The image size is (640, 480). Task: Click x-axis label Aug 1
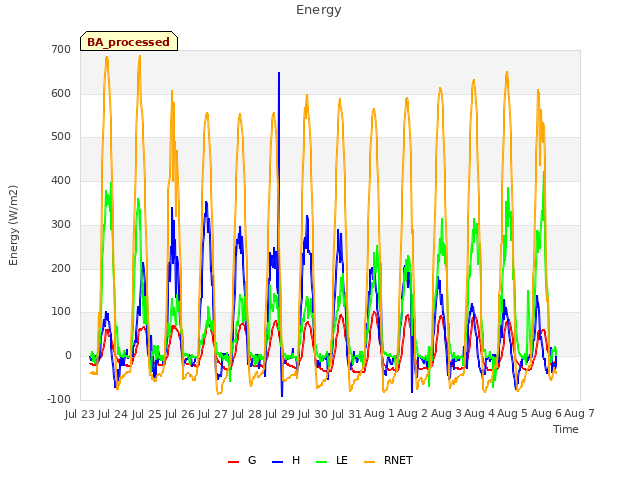[379, 414]
